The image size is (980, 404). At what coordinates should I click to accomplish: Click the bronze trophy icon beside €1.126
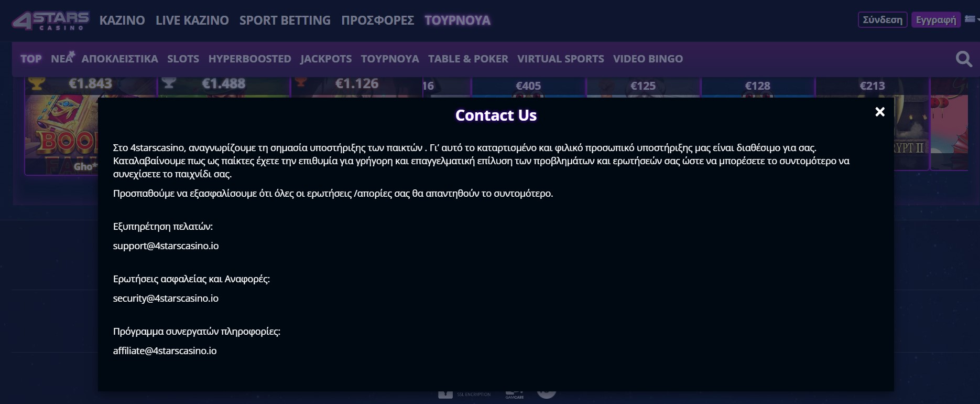[x=301, y=82]
